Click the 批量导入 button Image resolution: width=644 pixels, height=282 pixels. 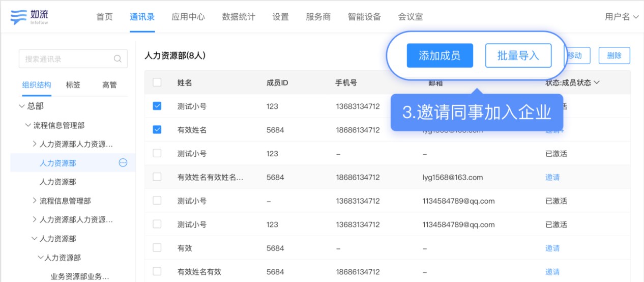(518, 55)
